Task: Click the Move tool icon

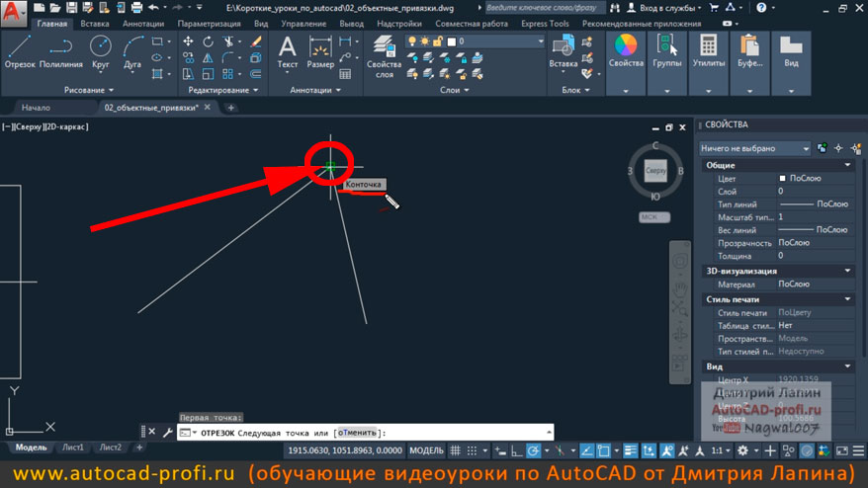Action: [x=188, y=41]
